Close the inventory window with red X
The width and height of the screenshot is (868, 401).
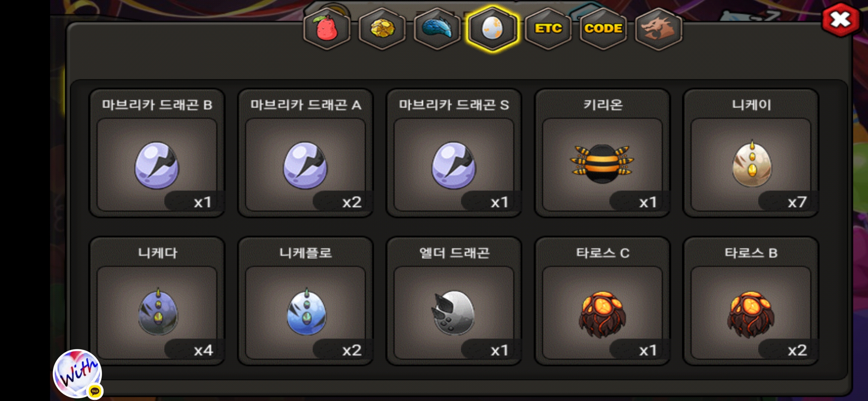(x=841, y=20)
